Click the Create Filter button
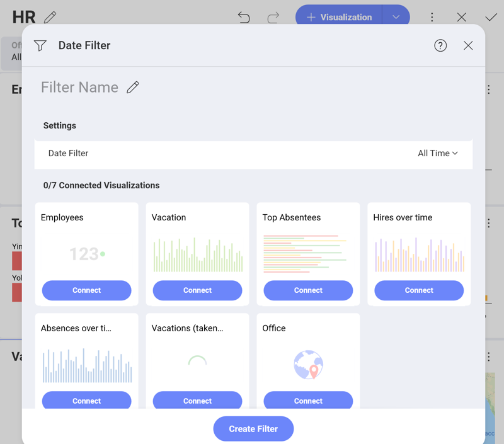Image resolution: width=504 pixels, height=444 pixels. 253,428
